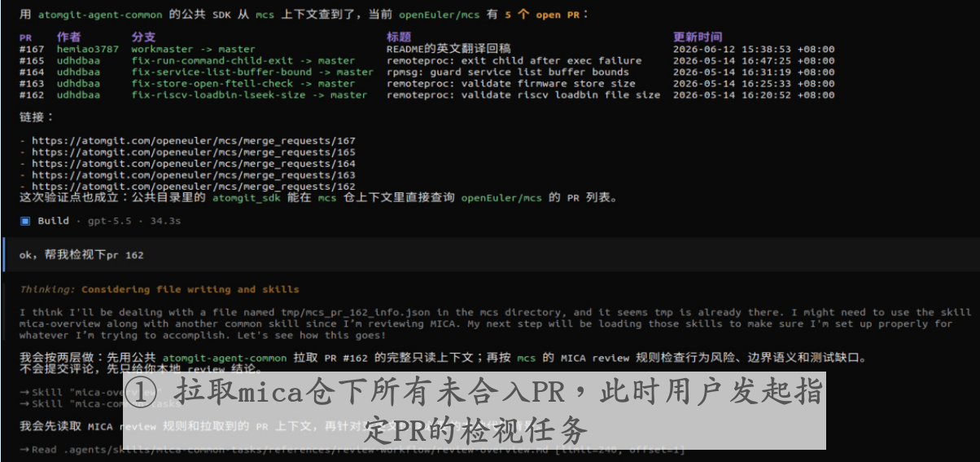
Task: Open the merge_requests/163 link
Action: tap(194, 174)
